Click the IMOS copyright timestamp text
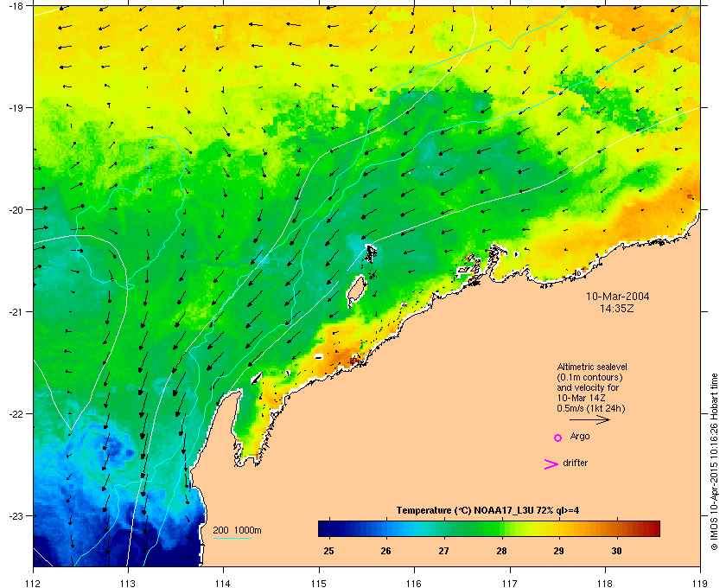Screen dimensions: 726x588 [714, 463]
